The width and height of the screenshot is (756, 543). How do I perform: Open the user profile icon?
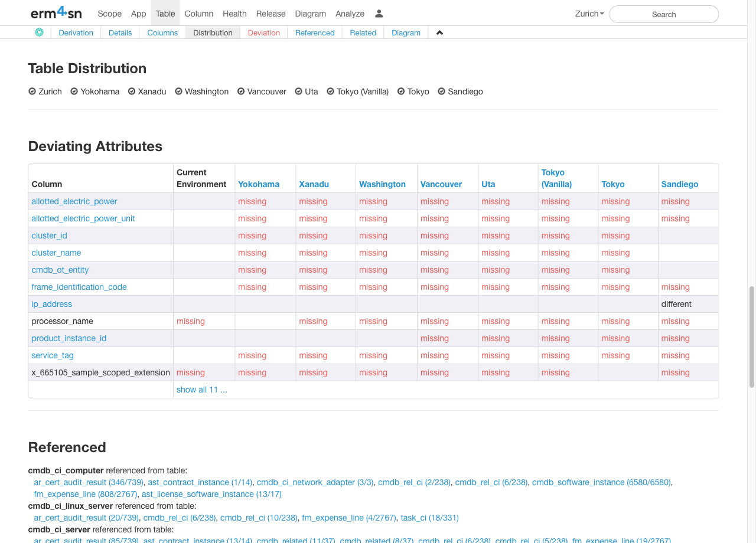(x=379, y=14)
